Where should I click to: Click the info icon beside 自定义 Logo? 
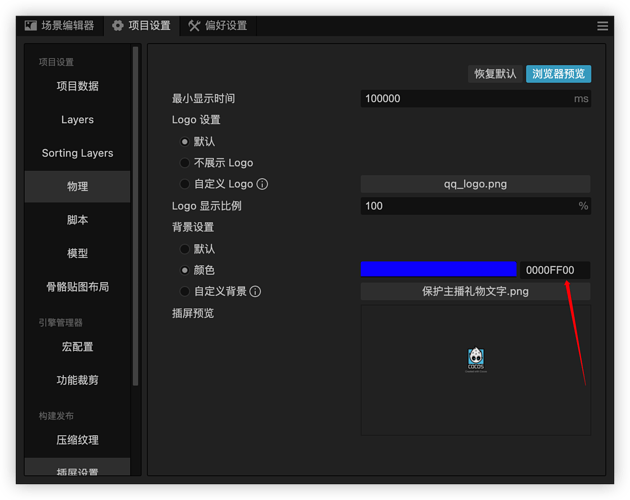[x=262, y=184]
